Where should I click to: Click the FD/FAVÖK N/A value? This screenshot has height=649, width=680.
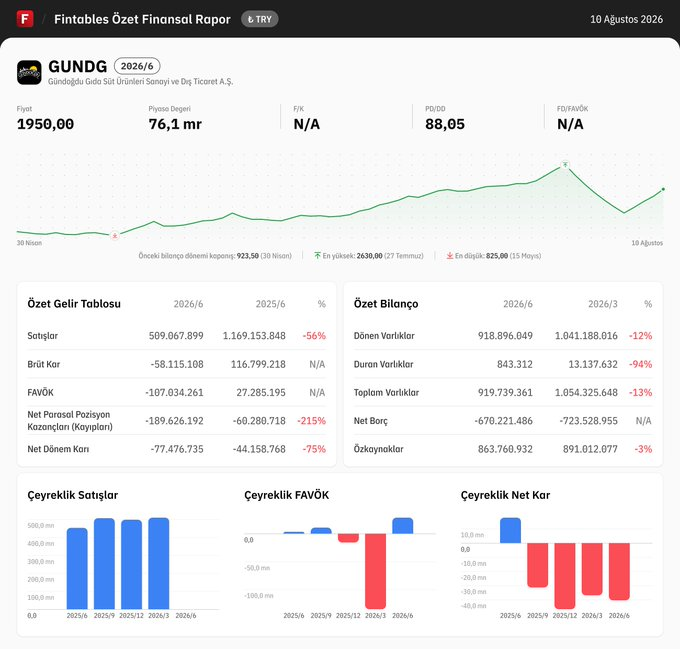(x=570, y=124)
